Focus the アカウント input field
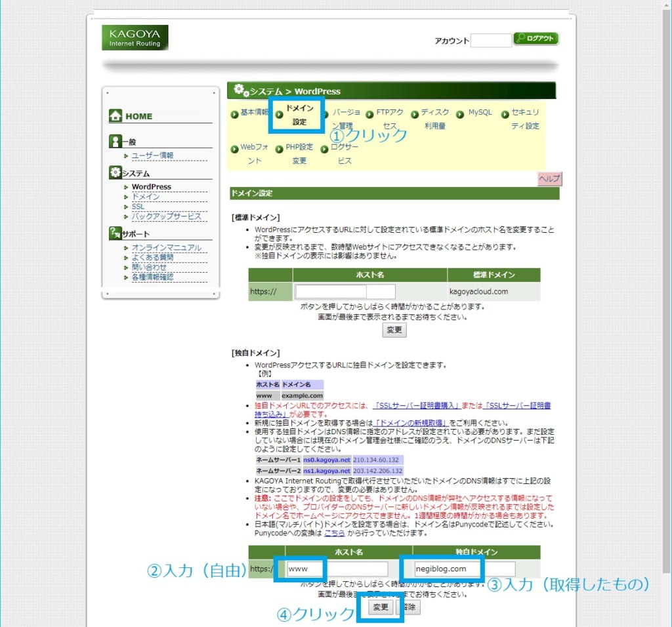Viewport: 672px width, 627px height. (x=491, y=40)
